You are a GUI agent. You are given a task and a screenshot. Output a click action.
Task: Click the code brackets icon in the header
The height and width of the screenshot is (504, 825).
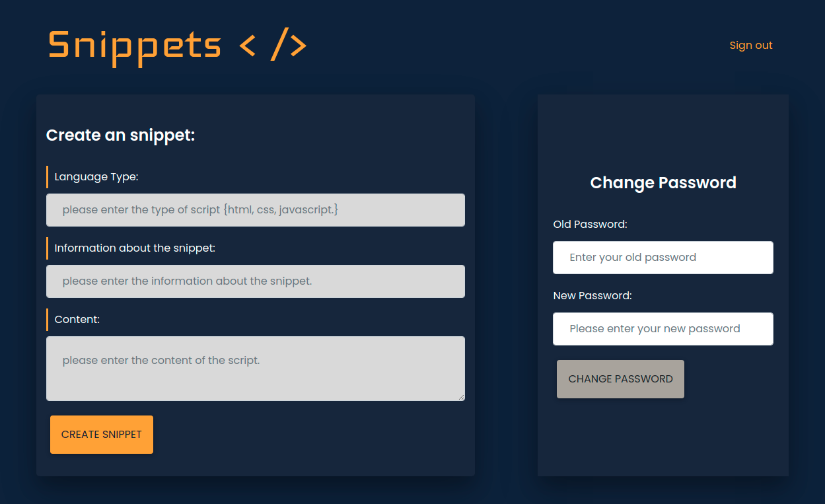pos(273,46)
